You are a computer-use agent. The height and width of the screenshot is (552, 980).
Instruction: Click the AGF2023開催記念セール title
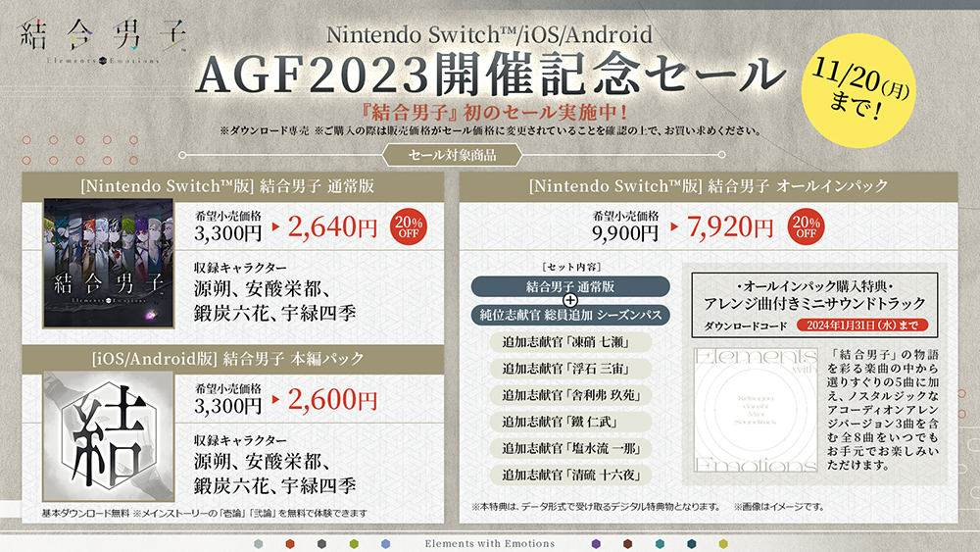coord(491,74)
